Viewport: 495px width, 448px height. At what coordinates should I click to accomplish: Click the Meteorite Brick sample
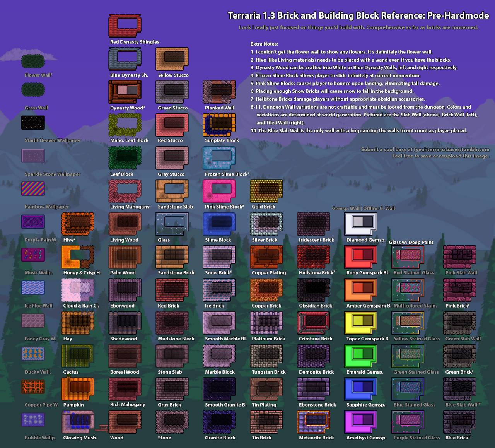[314, 422]
